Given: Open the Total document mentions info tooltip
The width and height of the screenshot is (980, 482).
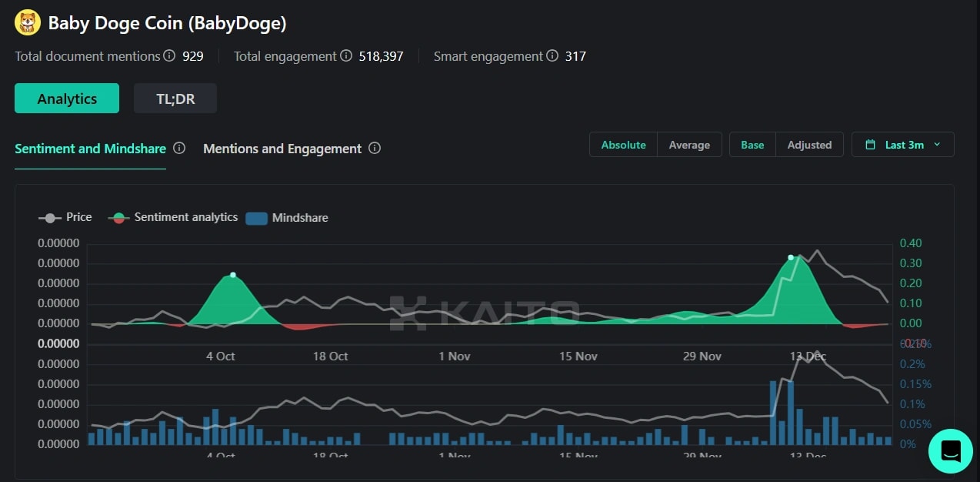Looking at the screenshot, I should (x=168, y=55).
